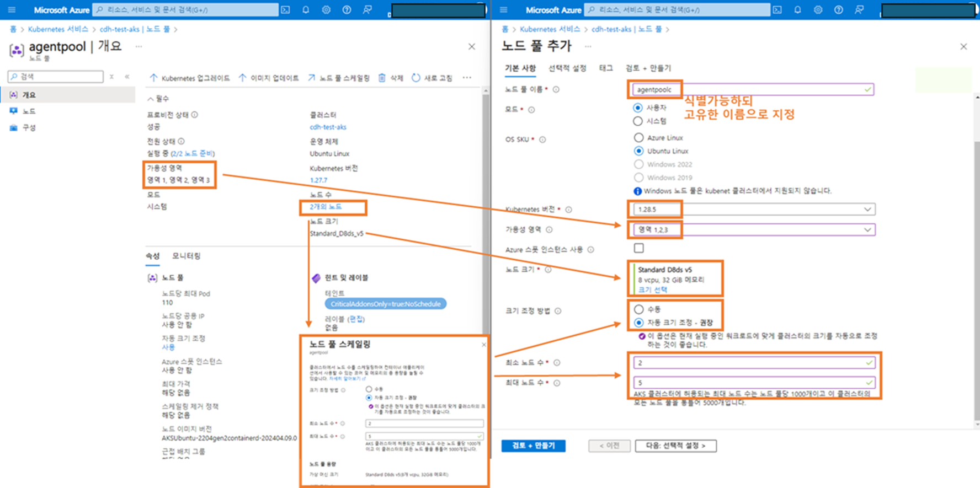Click the Kubernetes 업그레이드 toolbar button
Image resolution: width=980 pixels, height=488 pixels.
pyautogui.click(x=189, y=78)
